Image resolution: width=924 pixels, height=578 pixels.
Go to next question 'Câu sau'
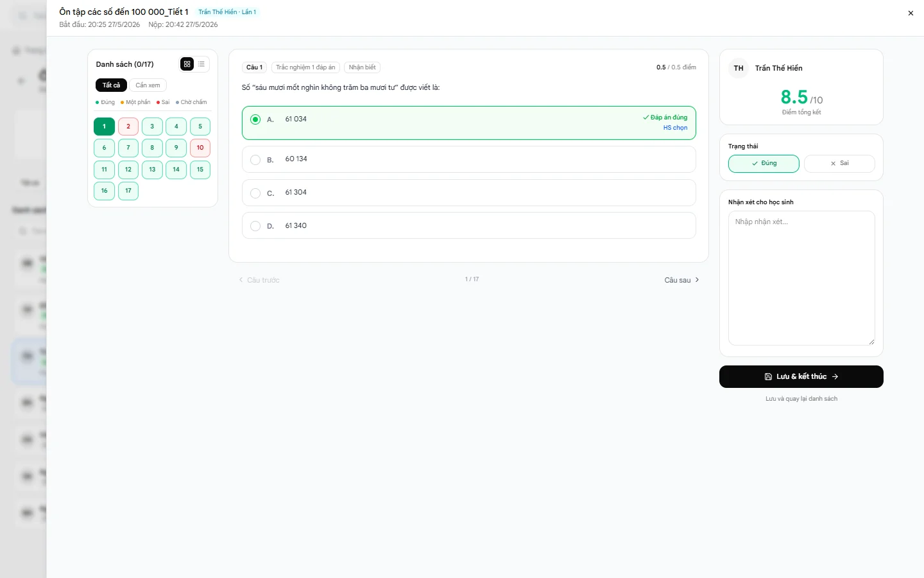681,280
